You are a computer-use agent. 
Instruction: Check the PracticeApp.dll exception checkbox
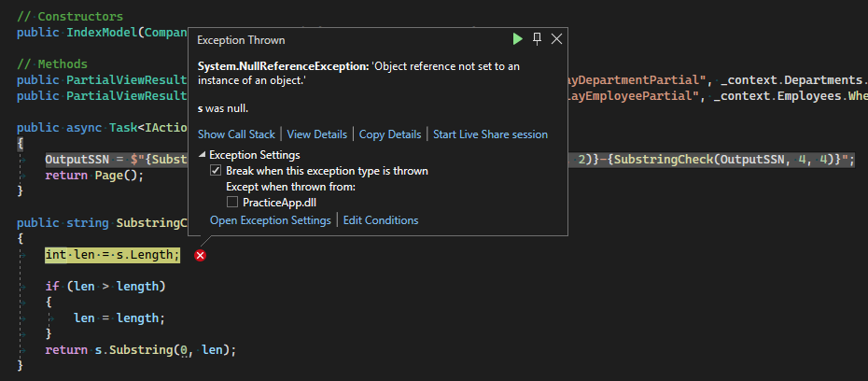point(232,203)
